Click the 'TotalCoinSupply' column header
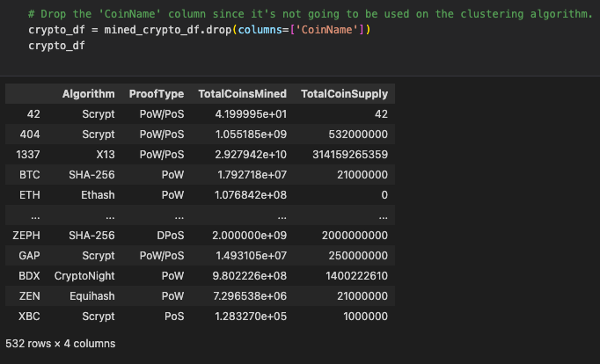600x364 pixels. tap(344, 94)
